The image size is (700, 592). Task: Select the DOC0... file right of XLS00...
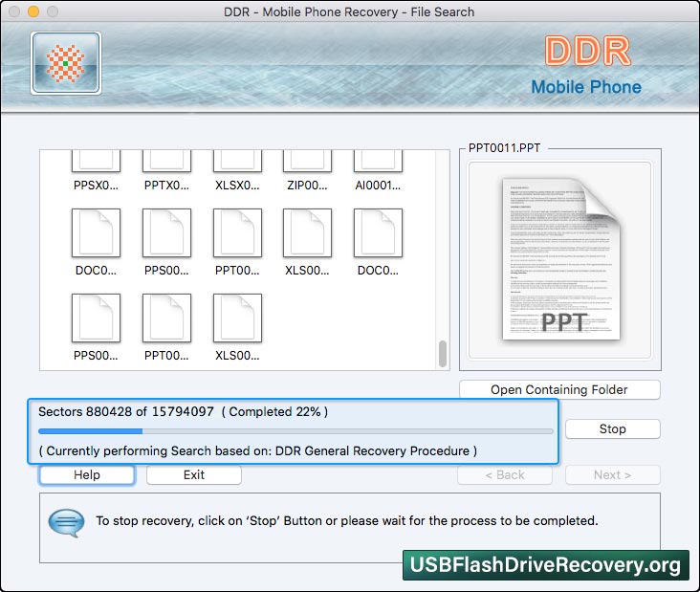(378, 232)
